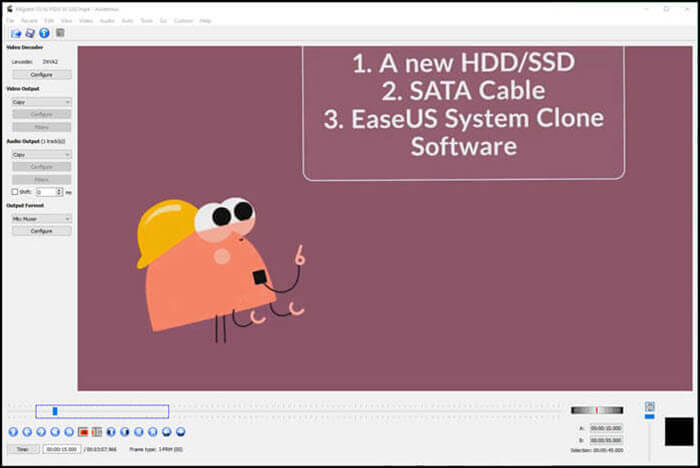Open the Custom menu

point(183,21)
